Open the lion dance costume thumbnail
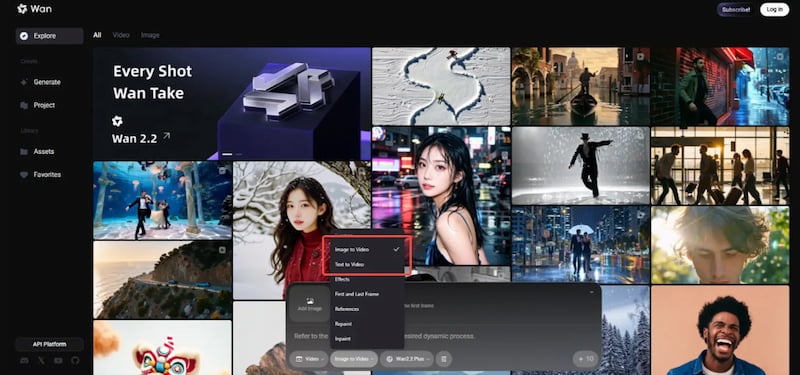This screenshot has height=375, width=800. point(162,347)
